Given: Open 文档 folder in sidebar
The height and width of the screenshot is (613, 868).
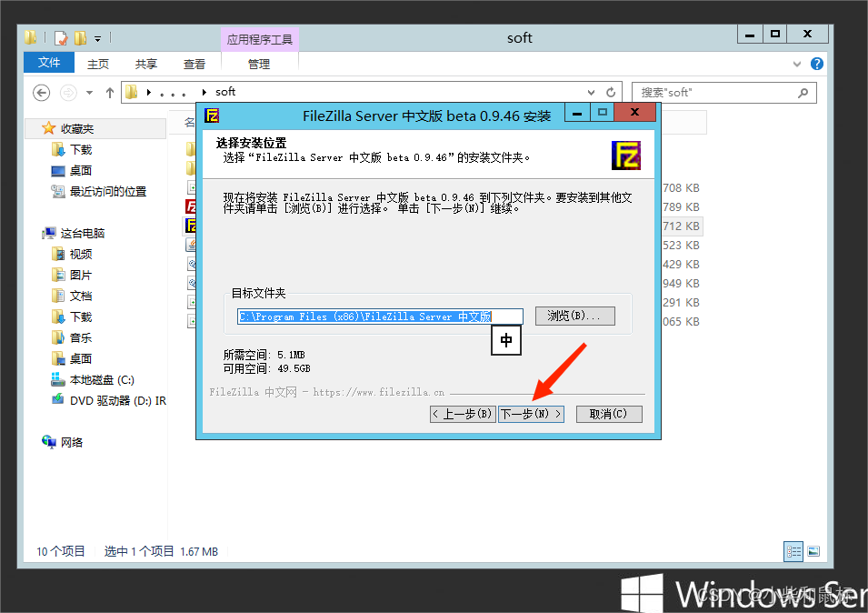Looking at the screenshot, I should point(81,296).
